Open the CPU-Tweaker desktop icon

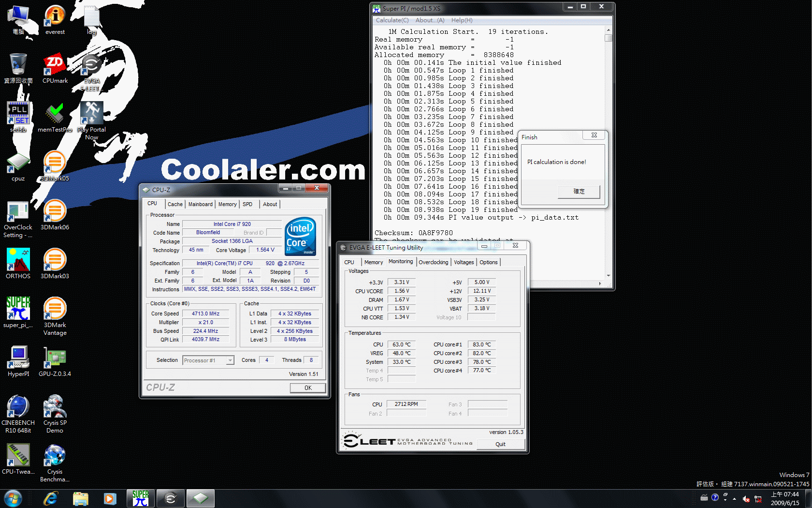(18, 459)
